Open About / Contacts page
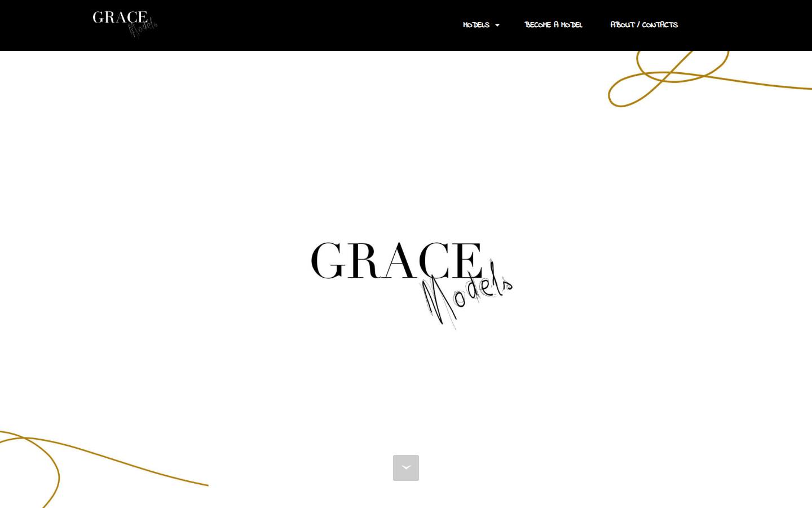The width and height of the screenshot is (812, 508). point(644,25)
